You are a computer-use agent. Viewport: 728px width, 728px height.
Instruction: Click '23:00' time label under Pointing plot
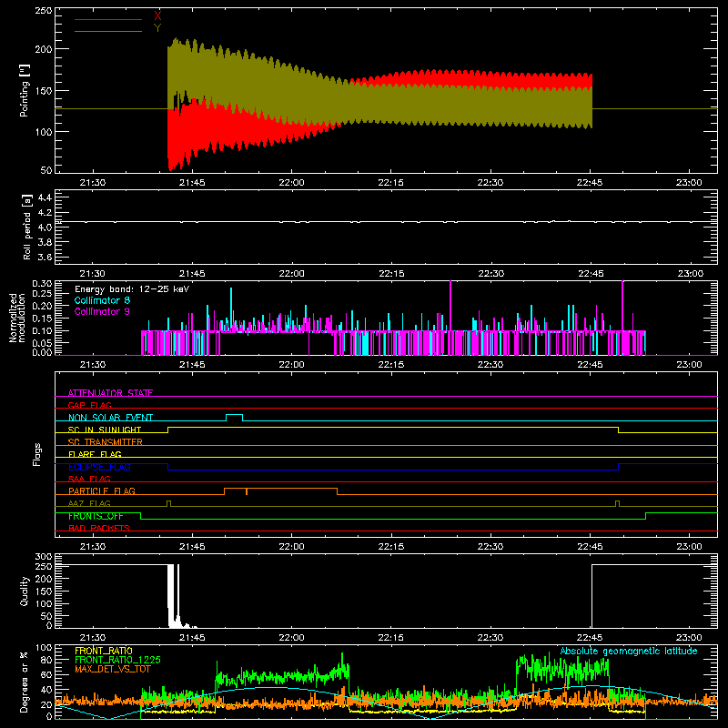689,183
